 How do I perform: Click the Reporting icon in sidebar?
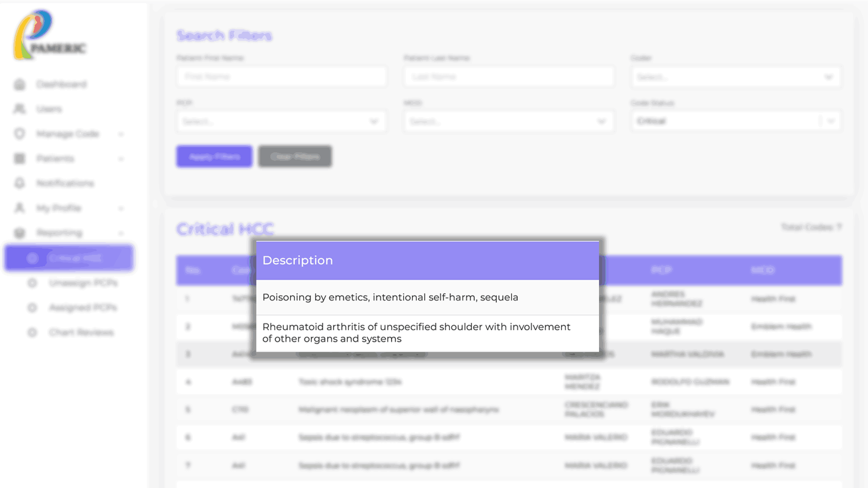pos(19,233)
